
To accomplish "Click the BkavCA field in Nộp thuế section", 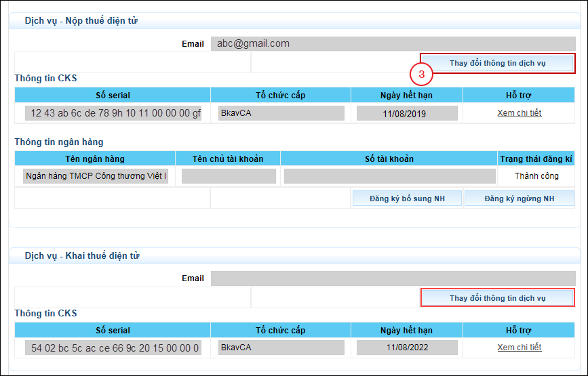I will pos(280,113).
